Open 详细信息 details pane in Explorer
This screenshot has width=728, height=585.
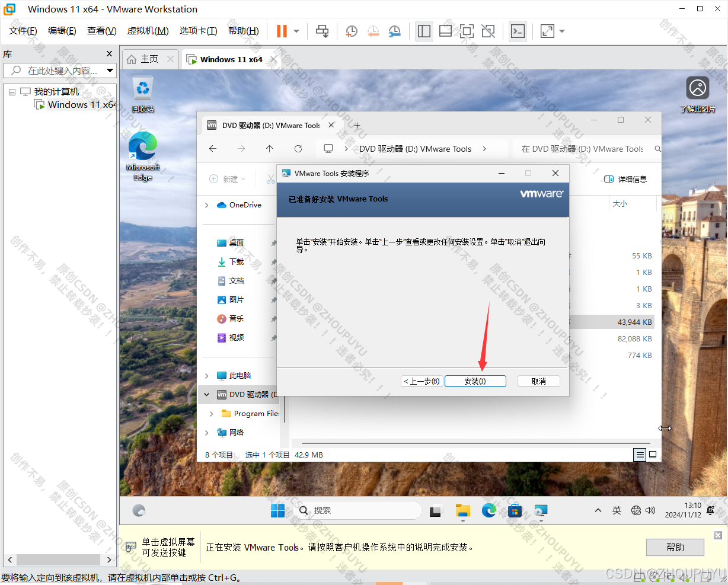[625, 179]
